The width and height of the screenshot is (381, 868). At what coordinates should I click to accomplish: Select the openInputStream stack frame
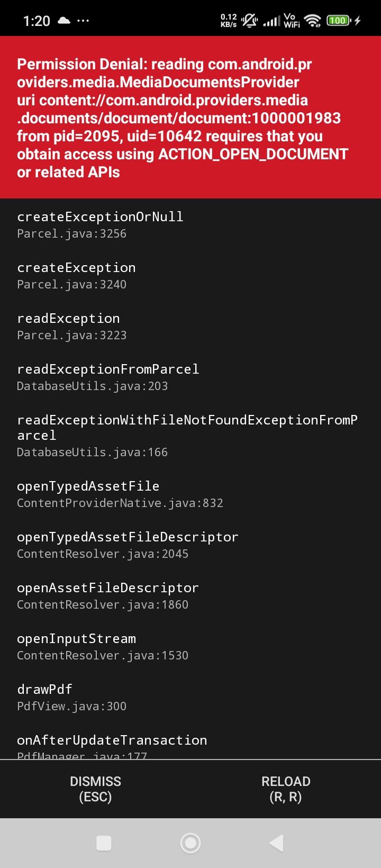[x=102, y=646]
